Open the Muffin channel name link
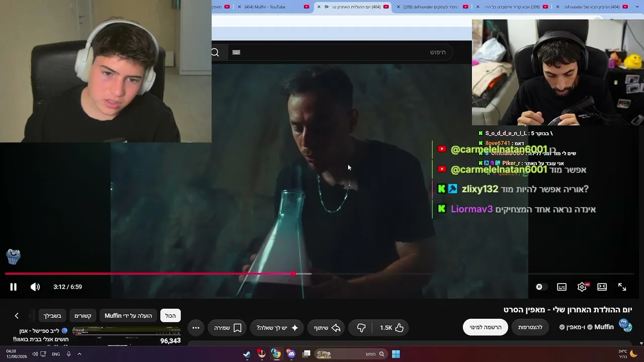644x362 pixels. click(x=604, y=327)
